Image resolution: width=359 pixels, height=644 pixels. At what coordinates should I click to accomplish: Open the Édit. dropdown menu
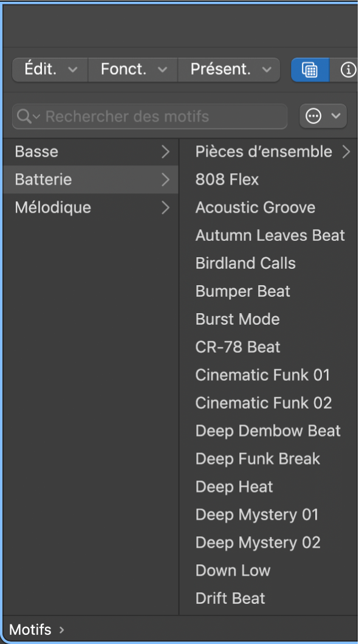click(x=50, y=70)
